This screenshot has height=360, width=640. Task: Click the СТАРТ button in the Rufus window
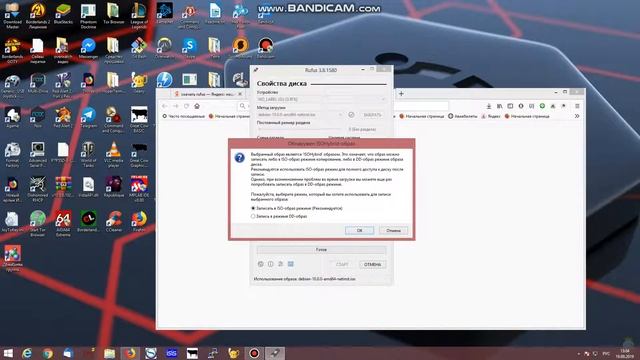(x=342, y=264)
